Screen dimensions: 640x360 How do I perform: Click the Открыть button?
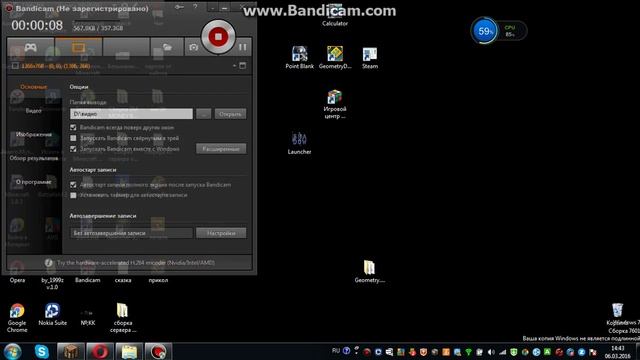(x=230, y=114)
